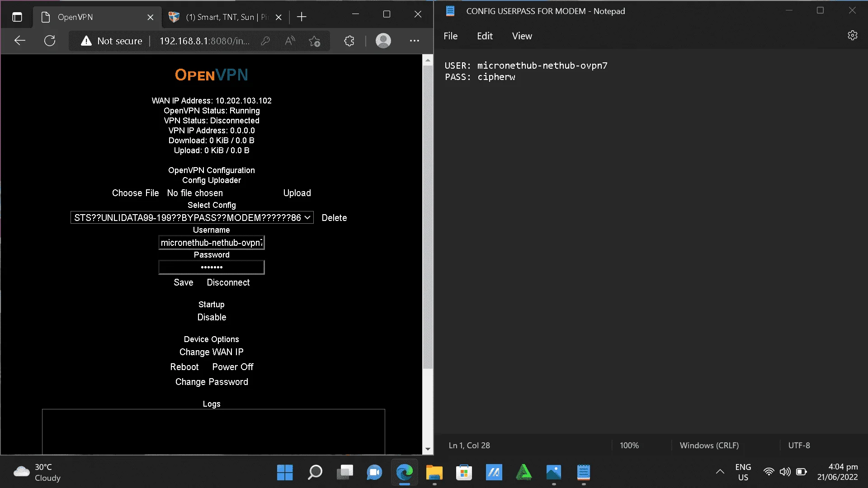Click the Notepad zoom level 100%
The image size is (868, 488).
629,446
